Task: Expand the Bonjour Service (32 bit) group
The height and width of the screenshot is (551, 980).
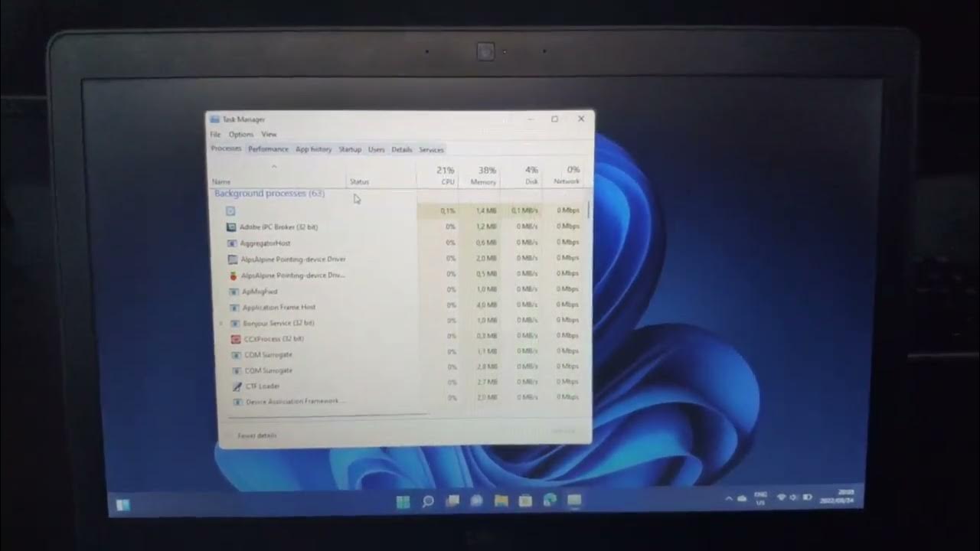Action: 222,323
